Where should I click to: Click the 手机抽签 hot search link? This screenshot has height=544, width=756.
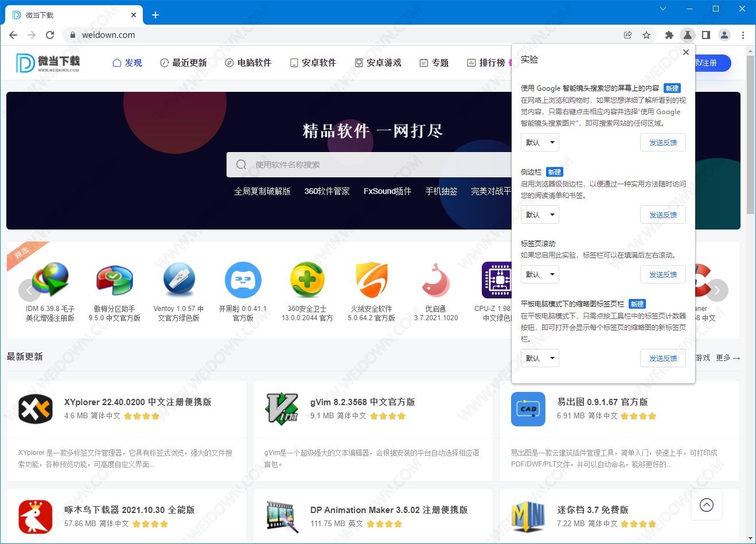(441, 191)
